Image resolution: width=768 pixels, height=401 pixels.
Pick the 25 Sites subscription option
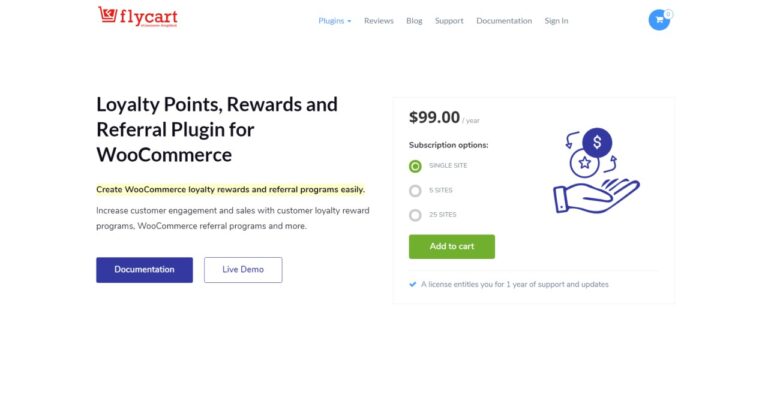click(415, 215)
